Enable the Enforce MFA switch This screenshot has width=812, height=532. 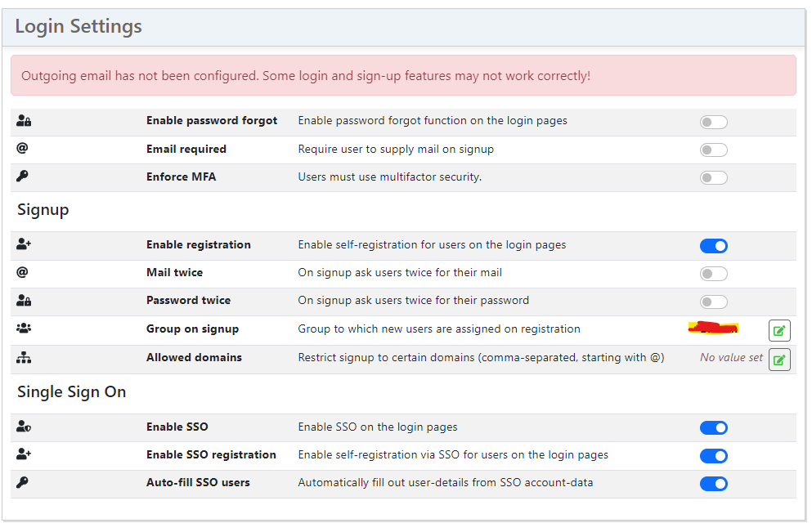[x=713, y=177]
